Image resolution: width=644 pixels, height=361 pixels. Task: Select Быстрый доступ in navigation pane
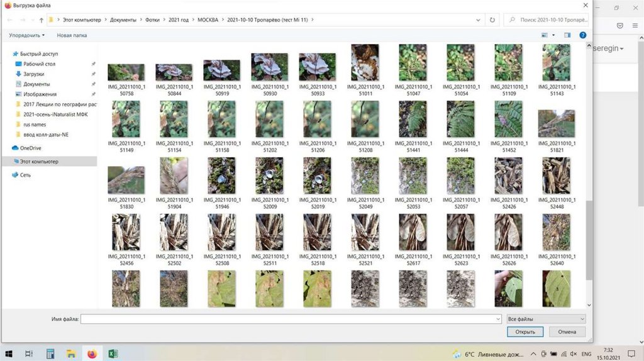tap(39, 54)
